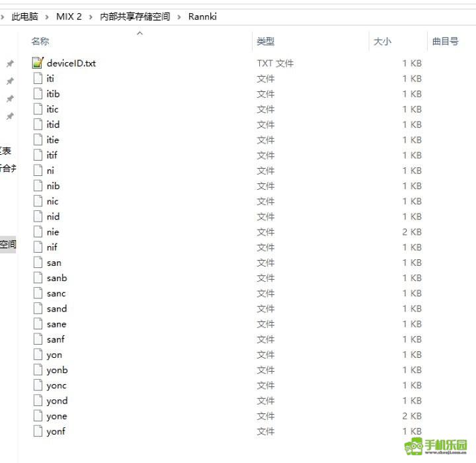
Task: Sort files by 大小 column header
Action: click(382, 42)
